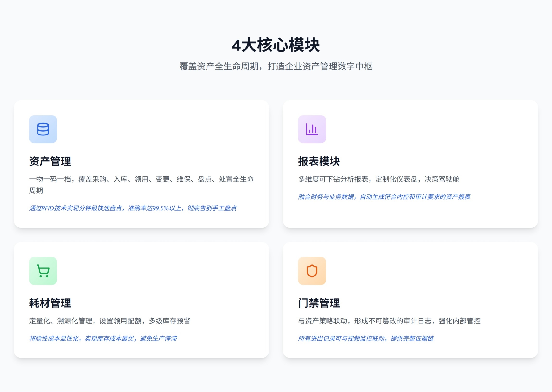Click the 定量化、溯源化管理 description text
Screen dimensions: 552x392
110,321
